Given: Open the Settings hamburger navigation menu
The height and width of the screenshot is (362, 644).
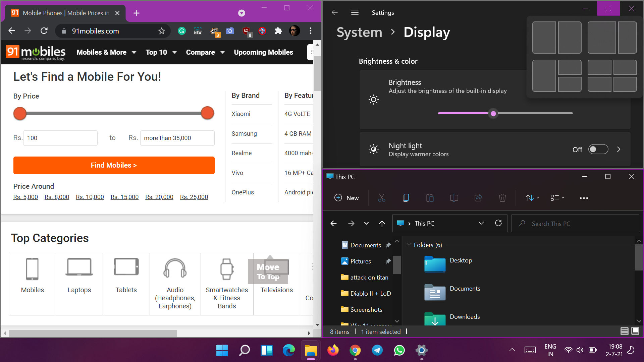Looking at the screenshot, I should [x=355, y=13].
